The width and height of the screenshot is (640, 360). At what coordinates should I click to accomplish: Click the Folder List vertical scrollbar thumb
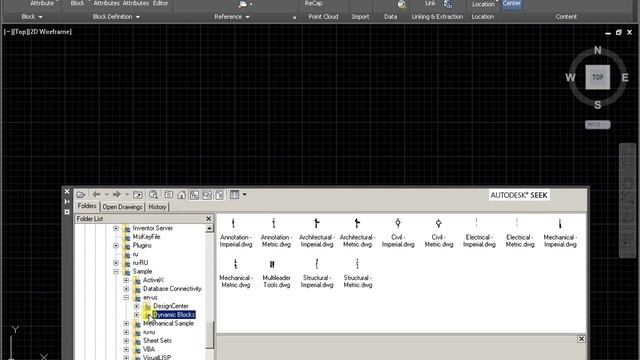(209, 335)
